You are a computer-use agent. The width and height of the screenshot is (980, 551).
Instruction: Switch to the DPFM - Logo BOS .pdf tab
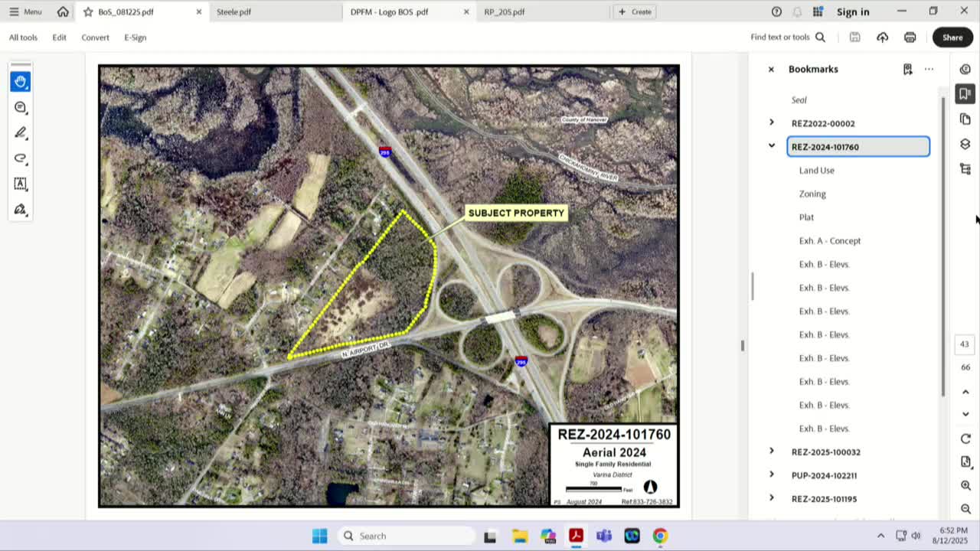click(409, 11)
